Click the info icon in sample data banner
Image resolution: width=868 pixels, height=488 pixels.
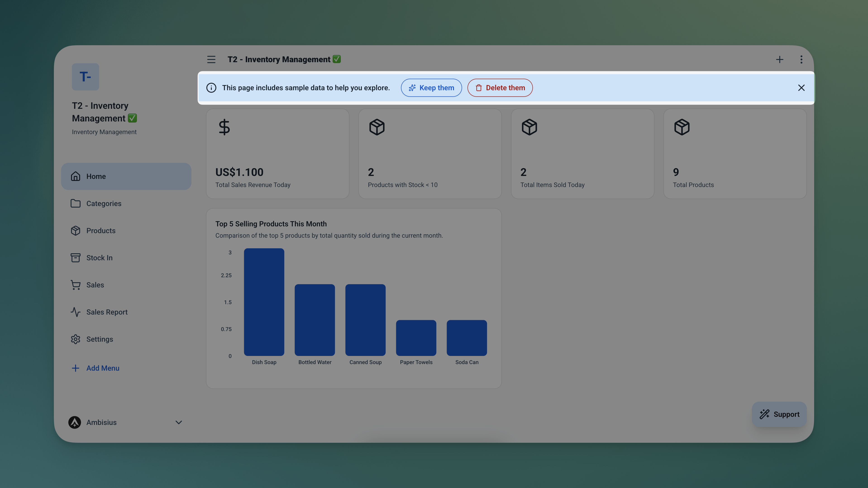[211, 88]
